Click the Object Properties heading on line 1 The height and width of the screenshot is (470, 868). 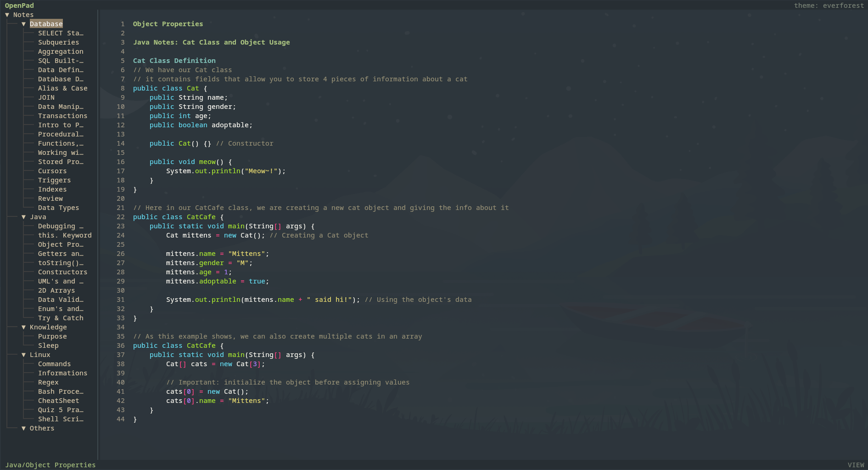[x=168, y=24]
